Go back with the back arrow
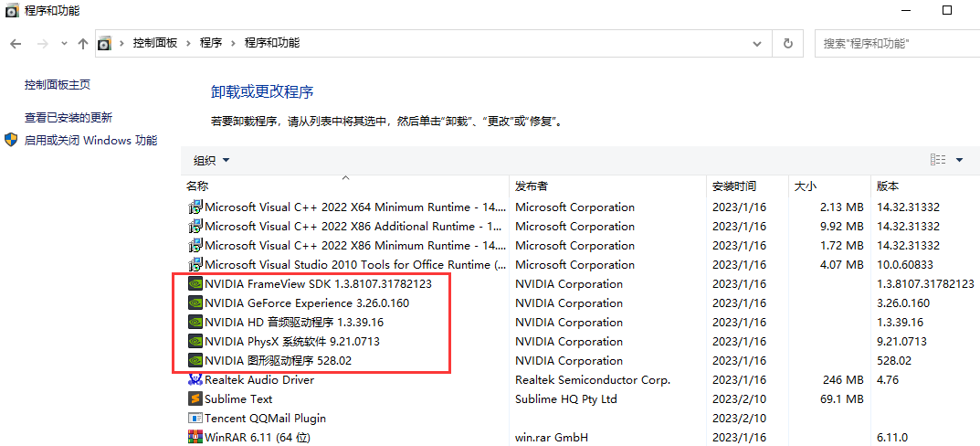Image resolution: width=980 pixels, height=446 pixels. pyautogui.click(x=16, y=44)
